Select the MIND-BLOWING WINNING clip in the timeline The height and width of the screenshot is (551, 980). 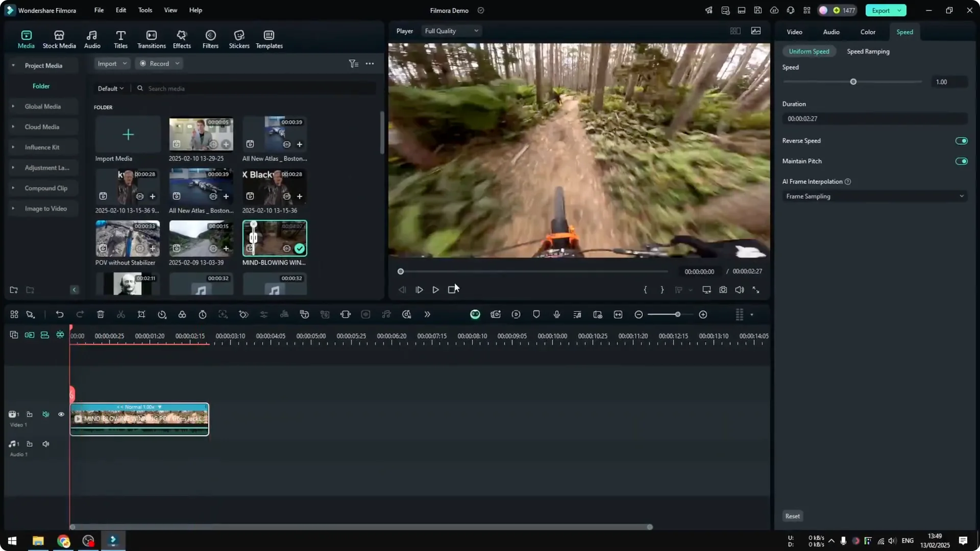pyautogui.click(x=139, y=419)
